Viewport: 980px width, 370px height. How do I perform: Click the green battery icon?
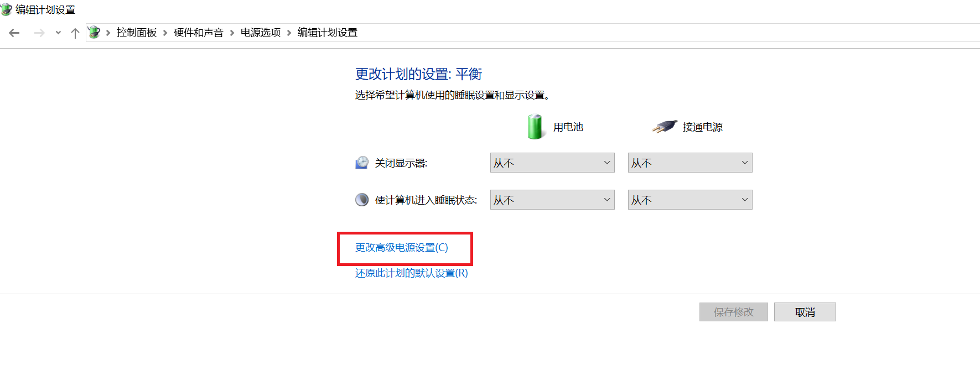536,127
